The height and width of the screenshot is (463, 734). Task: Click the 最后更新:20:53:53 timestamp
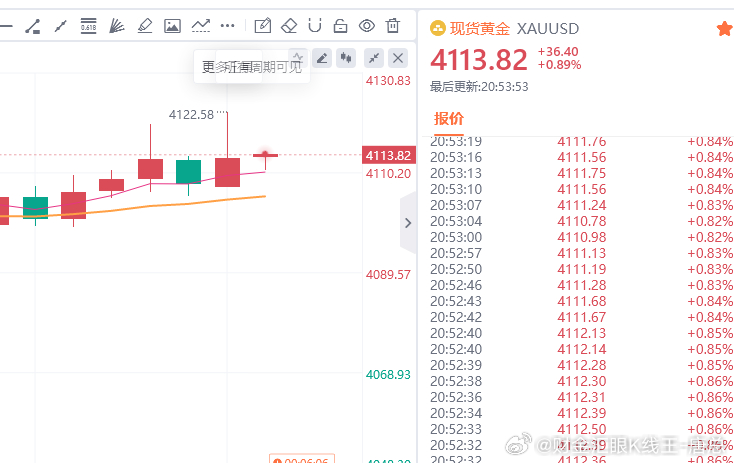(x=479, y=87)
